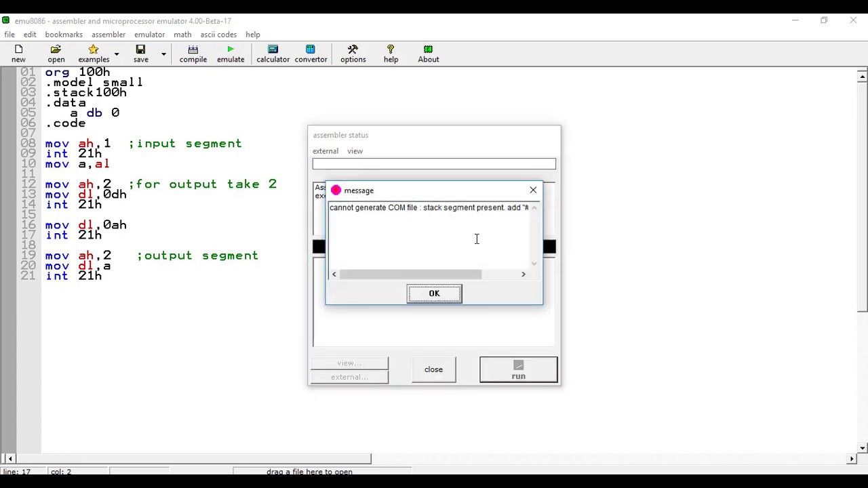Click inside the error message text
This screenshot has width=868, height=488.
tap(429, 207)
